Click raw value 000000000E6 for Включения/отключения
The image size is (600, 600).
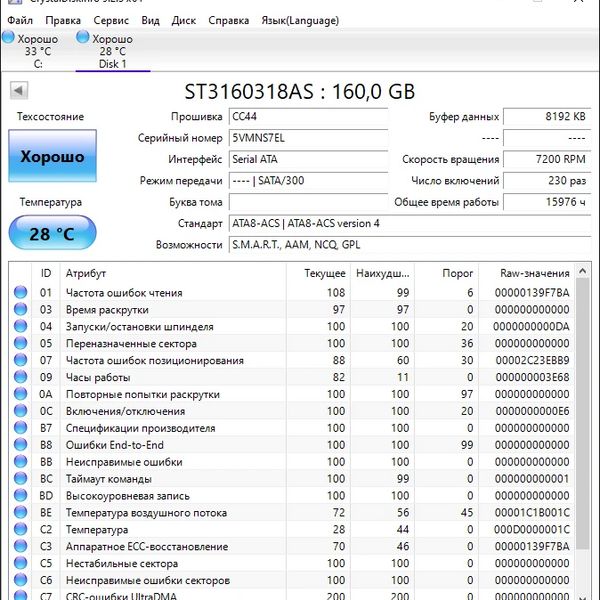point(532,411)
